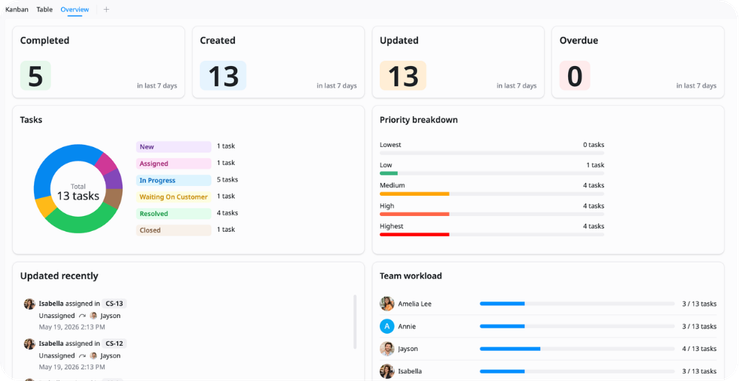740x381 pixels.
Task: Click the '4 tasks' Resolved count
Action: point(227,213)
